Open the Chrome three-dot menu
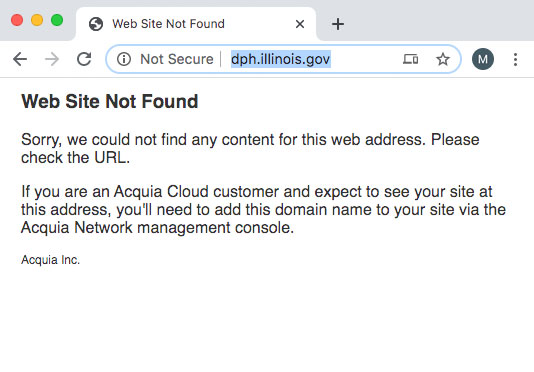This screenshot has height=372, width=534. click(515, 59)
